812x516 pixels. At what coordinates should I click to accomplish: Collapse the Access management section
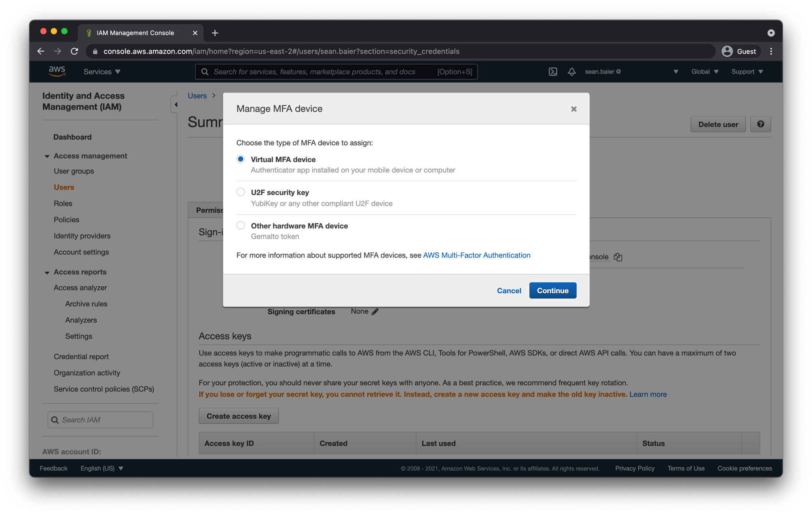tap(47, 156)
